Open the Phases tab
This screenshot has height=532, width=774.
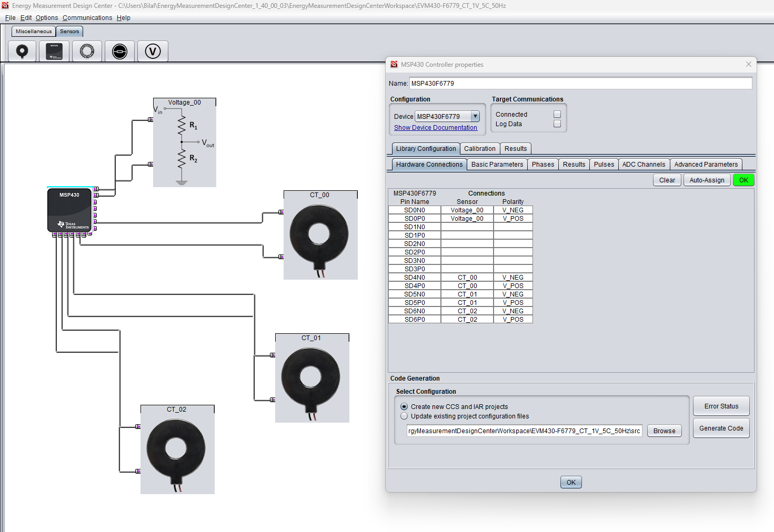pos(543,165)
